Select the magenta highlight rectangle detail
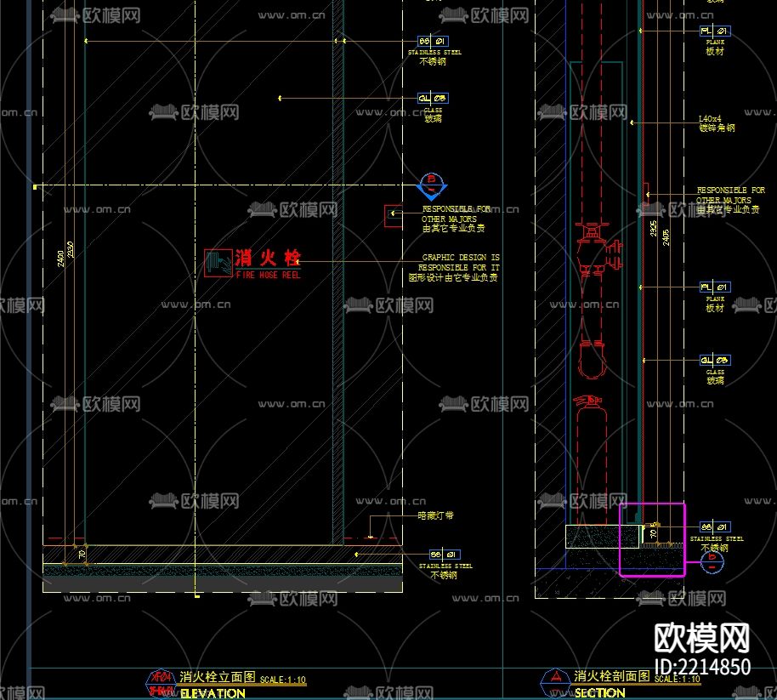Screen dimensions: 777x700 tap(652, 540)
